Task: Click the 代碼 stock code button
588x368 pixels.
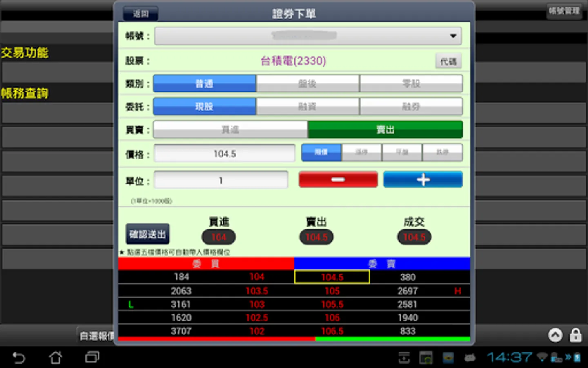Action: coord(448,61)
